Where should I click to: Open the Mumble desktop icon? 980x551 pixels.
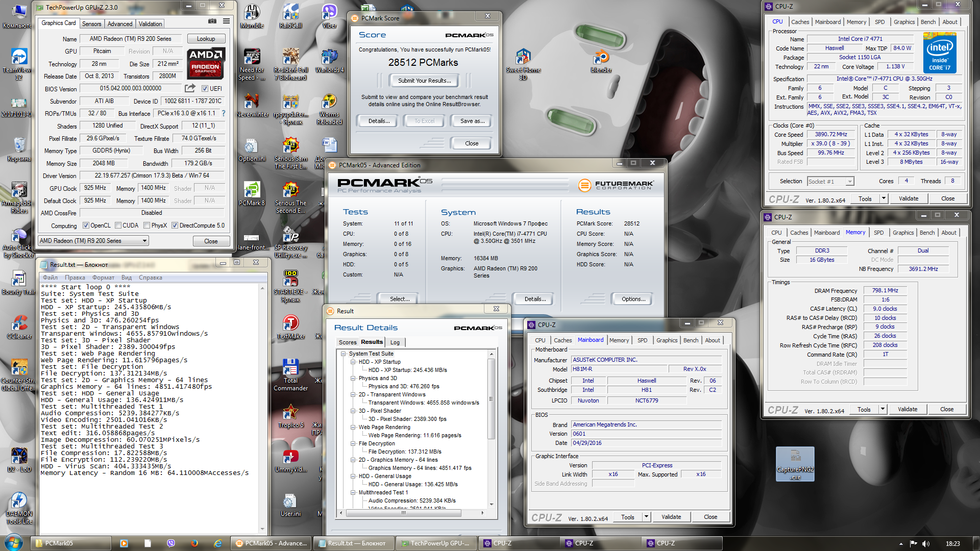(x=252, y=15)
